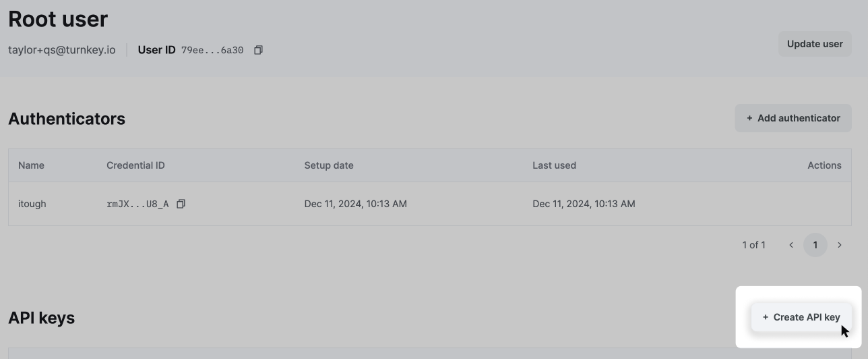Copy the User ID to clipboard
The image size is (868, 359).
tap(258, 50)
